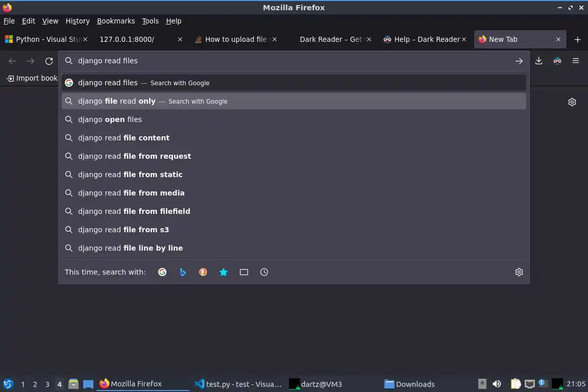Open the History menu

coord(78,21)
